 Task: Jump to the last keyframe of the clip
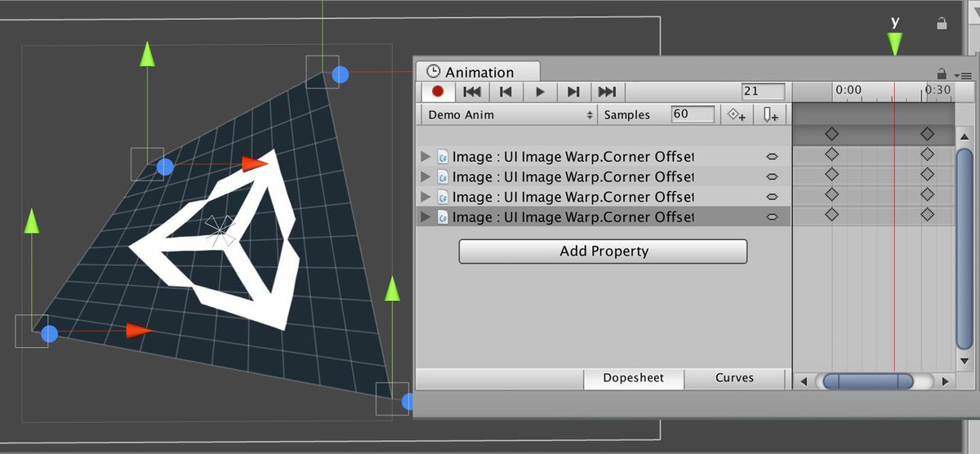tap(607, 91)
